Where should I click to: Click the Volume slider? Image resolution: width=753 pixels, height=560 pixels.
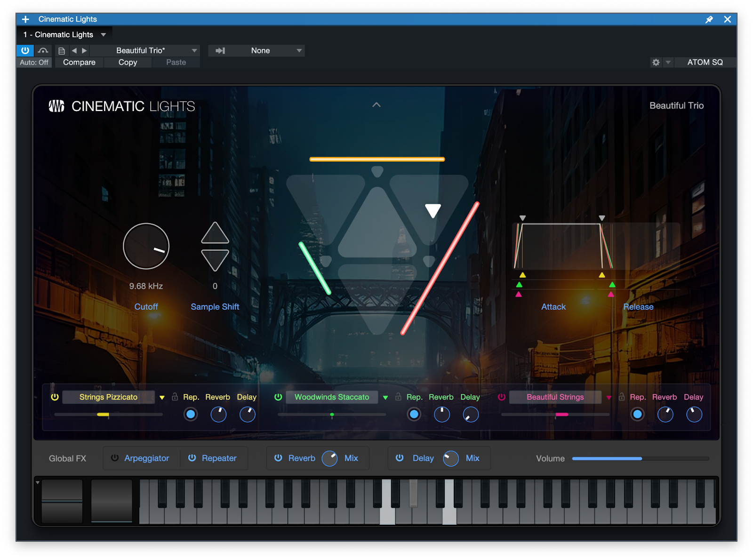(641, 458)
